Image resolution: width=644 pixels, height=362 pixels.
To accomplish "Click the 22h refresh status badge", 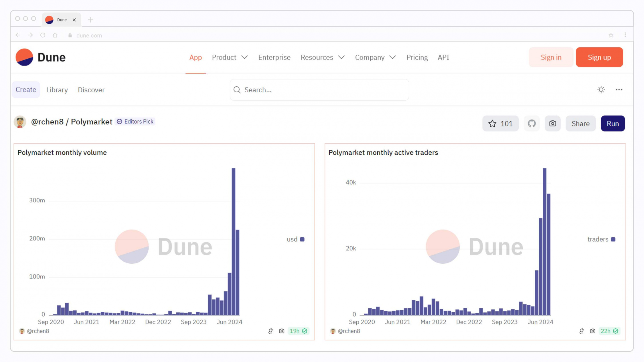I will tap(609, 331).
